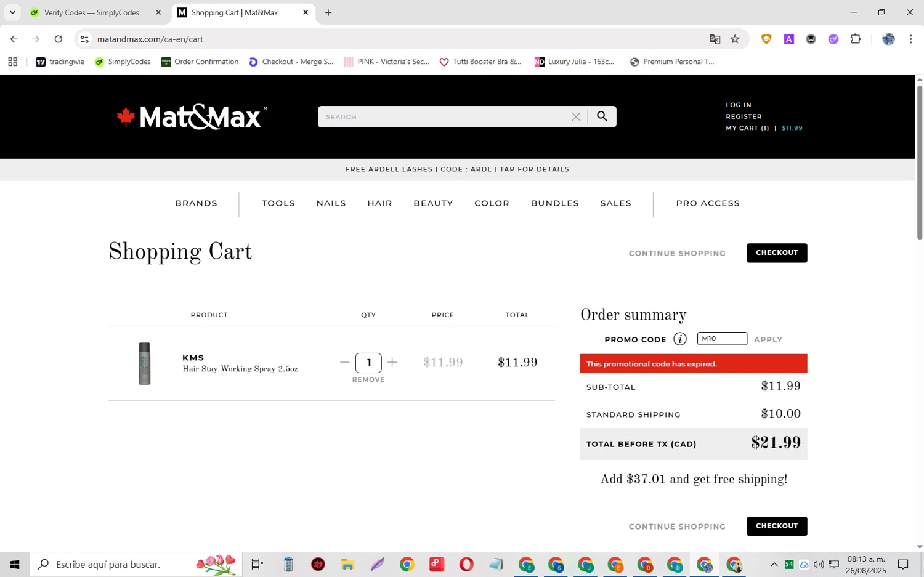The width and height of the screenshot is (924, 577).
Task: Open the tradingwie bookmark
Action: (60, 62)
